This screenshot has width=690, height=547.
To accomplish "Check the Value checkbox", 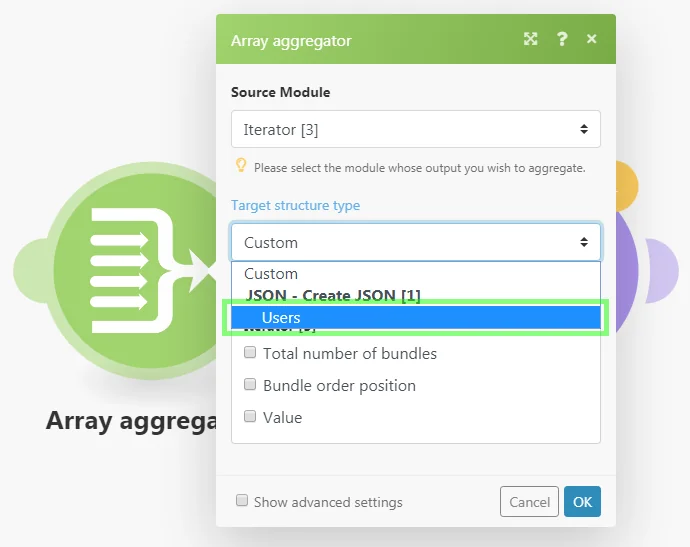I will pos(250,416).
